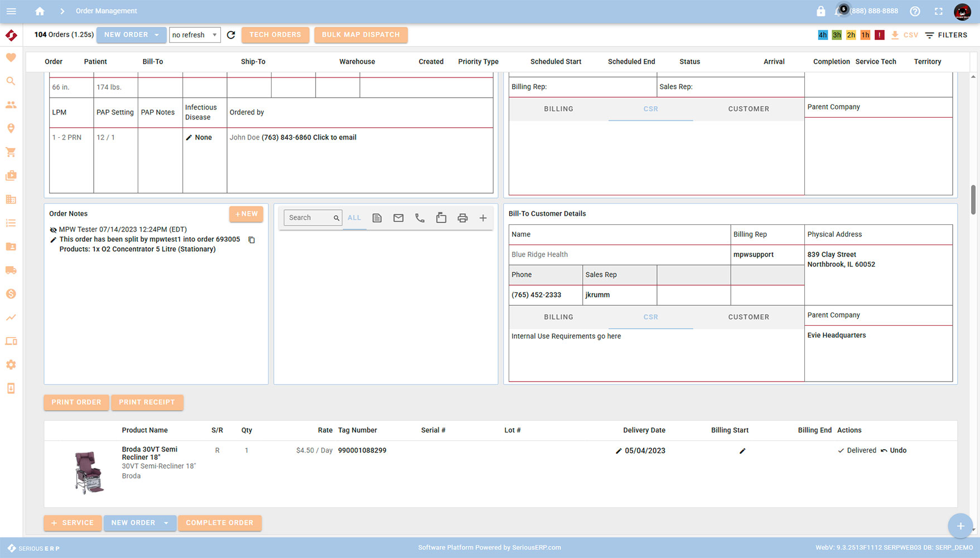Image resolution: width=980 pixels, height=558 pixels.
Task: Select the Customer tab in Bill-To details
Action: [748, 317]
